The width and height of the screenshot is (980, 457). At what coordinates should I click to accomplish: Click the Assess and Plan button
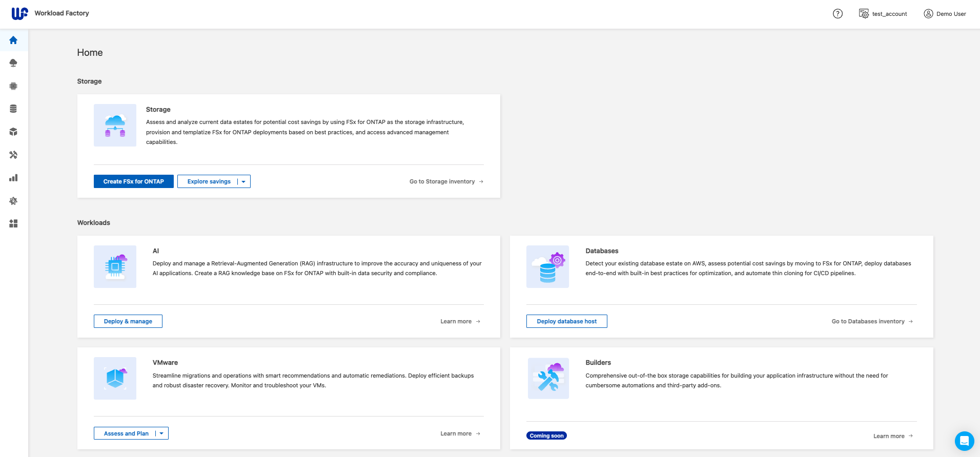(x=126, y=433)
